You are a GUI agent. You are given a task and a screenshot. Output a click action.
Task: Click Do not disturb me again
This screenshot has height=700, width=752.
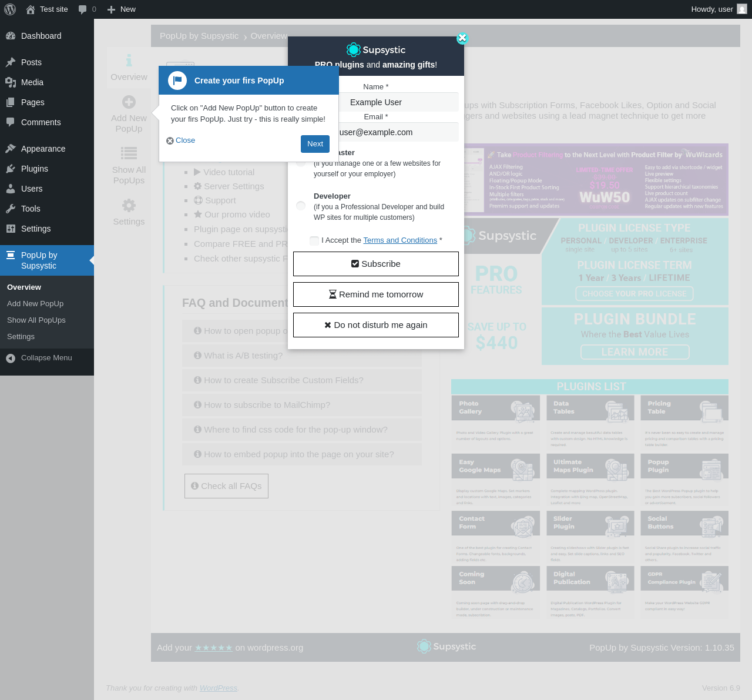point(376,325)
